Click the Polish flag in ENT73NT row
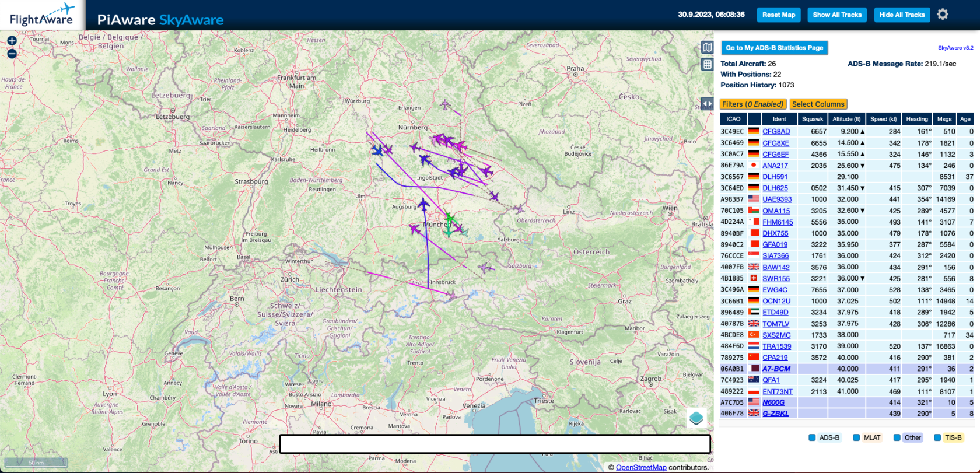 pyautogui.click(x=754, y=391)
